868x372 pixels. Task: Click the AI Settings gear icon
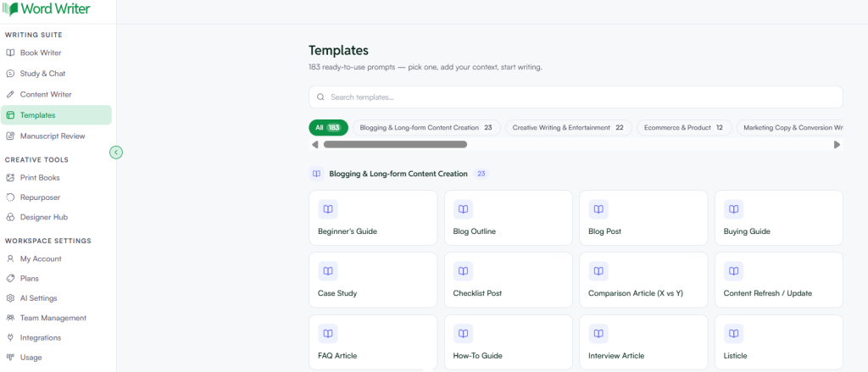pos(10,298)
